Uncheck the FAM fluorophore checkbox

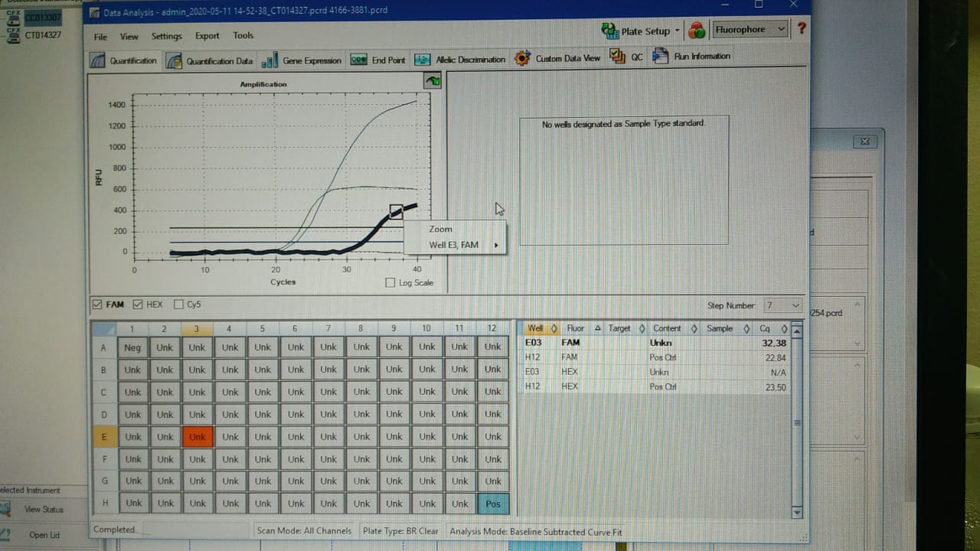(x=97, y=305)
